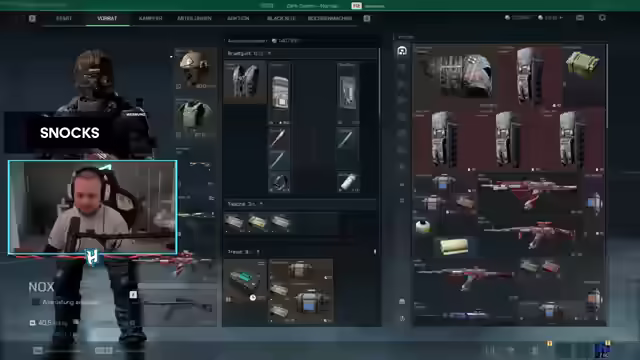Collapse the Taschen section header arrow
Image resolution: width=640 pixels, height=360 pixels.
[261, 203]
